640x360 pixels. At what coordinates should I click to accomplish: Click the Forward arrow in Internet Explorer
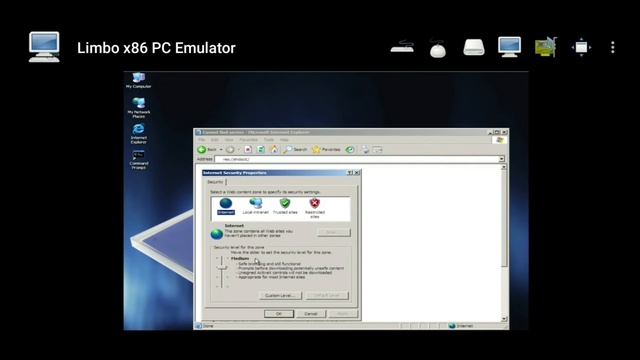tap(230, 149)
